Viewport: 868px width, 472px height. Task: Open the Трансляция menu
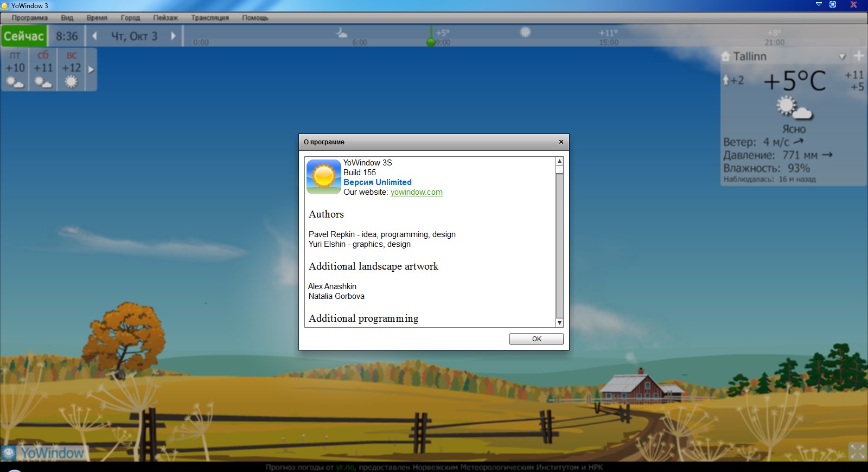[x=210, y=18]
